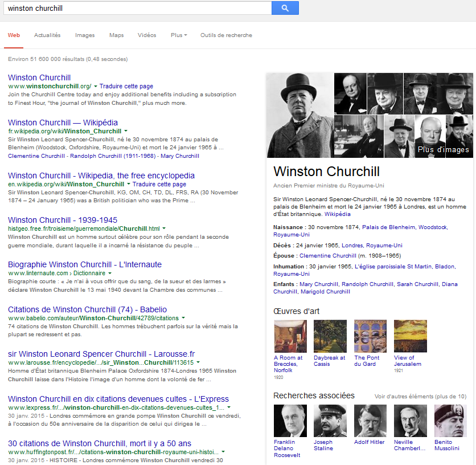This screenshot has height=465, width=476.
Task: Open the Wikipédia link in knowledge panel
Action: pos(337,214)
